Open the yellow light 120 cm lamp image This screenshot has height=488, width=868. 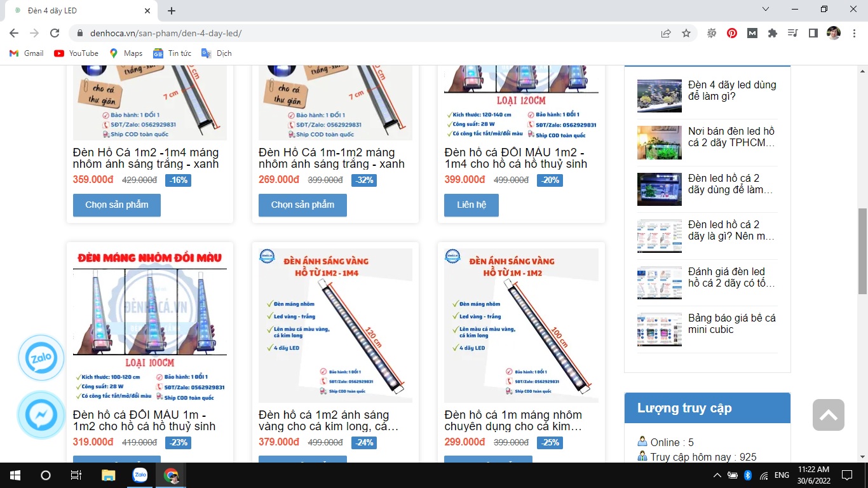click(x=335, y=325)
